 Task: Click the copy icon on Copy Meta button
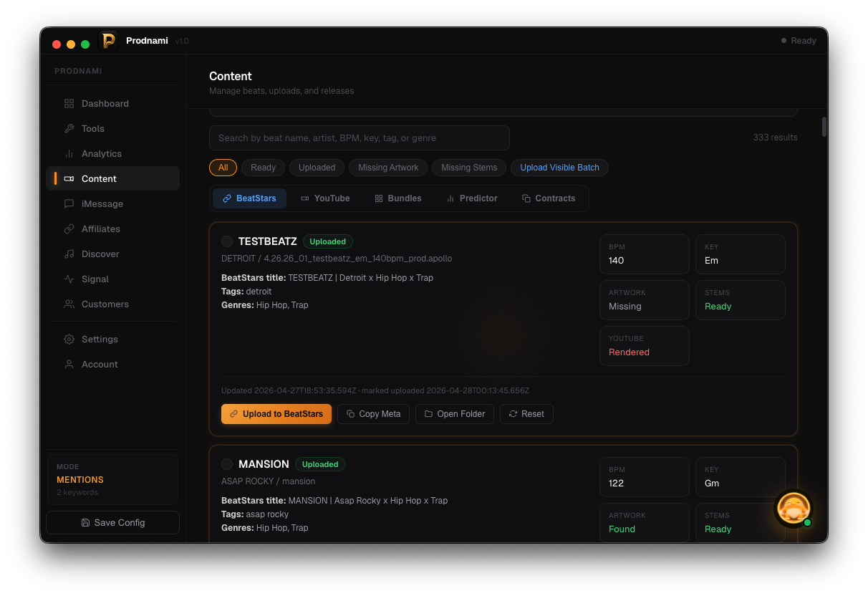350,414
